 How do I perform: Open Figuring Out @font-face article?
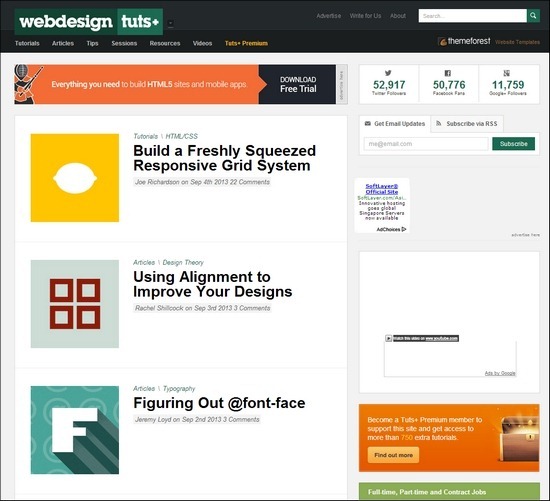tap(219, 403)
